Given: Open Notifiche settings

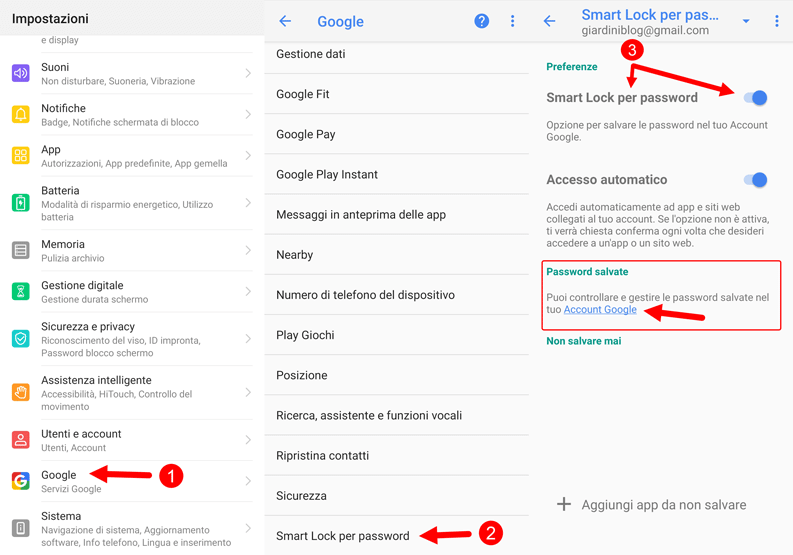Looking at the screenshot, I should pyautogui.click(x=131, y=115).
